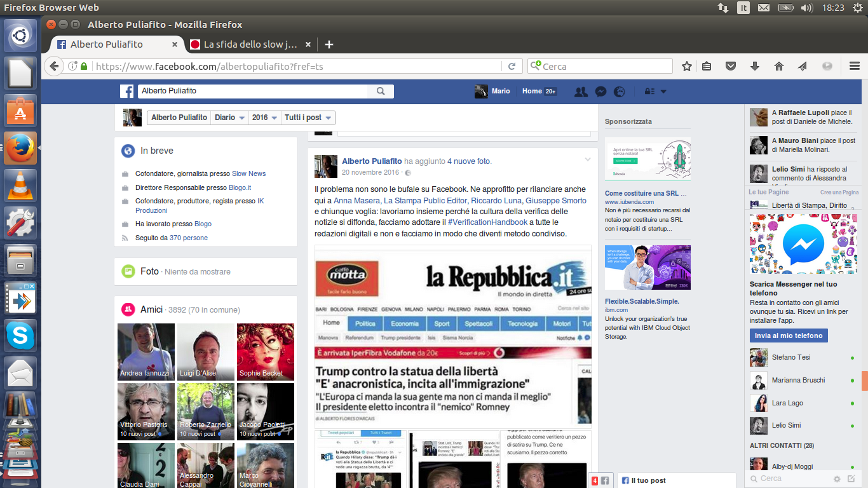Expand the Diario dropdown

coord(230,118)
